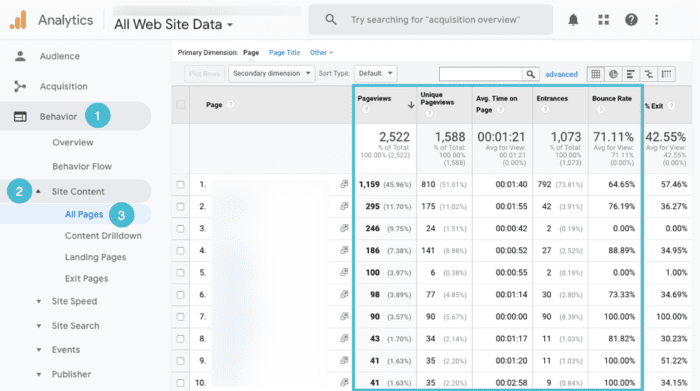Collapse the Site Content section
Viewport: 700px width, 391px height.
coord(38,191)
